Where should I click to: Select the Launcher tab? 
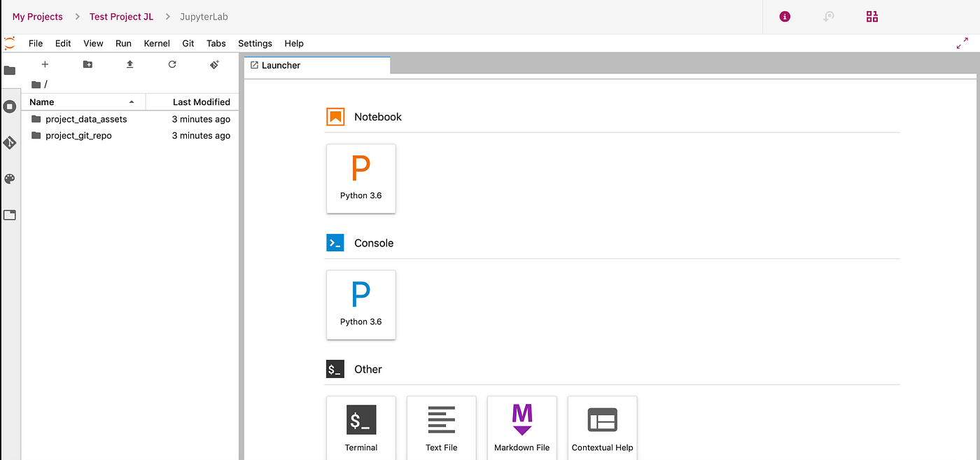pyautogui.click(x=281, y=64)
